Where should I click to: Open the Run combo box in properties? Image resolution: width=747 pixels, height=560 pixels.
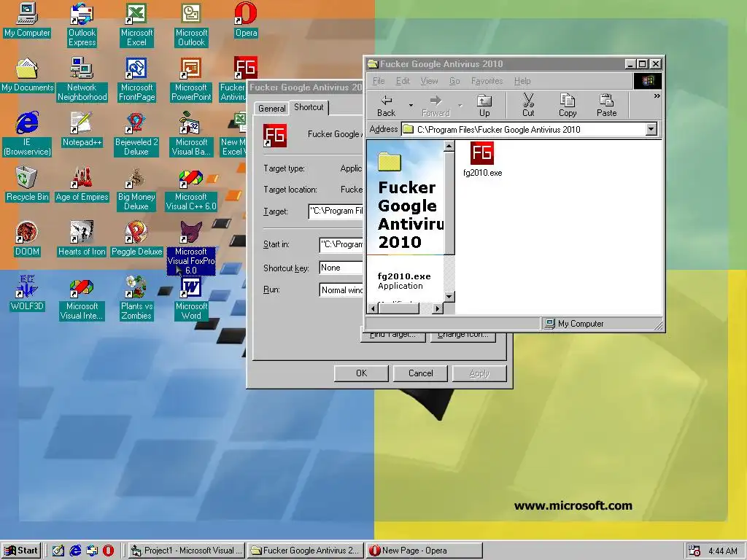pos(341,289)
